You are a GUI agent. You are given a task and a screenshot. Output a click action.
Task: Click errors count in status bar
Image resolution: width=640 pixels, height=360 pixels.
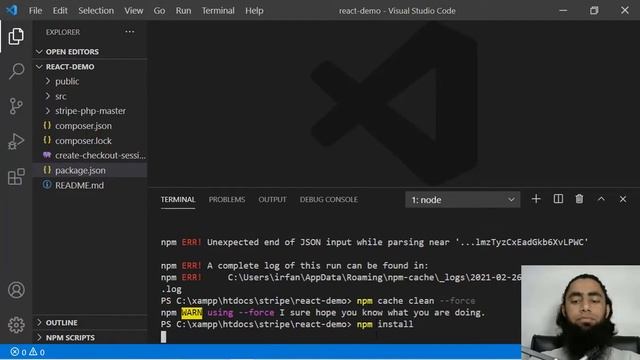(18, 352)
